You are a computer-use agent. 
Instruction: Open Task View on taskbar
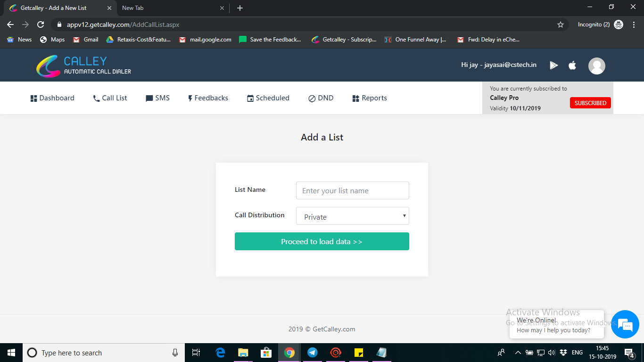pos(196,353)
